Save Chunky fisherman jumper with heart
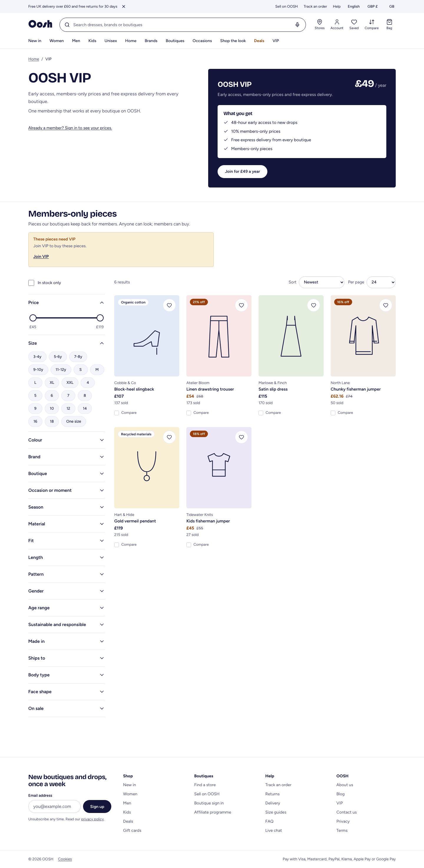This screenshot has height=868, width=424. 386,305
